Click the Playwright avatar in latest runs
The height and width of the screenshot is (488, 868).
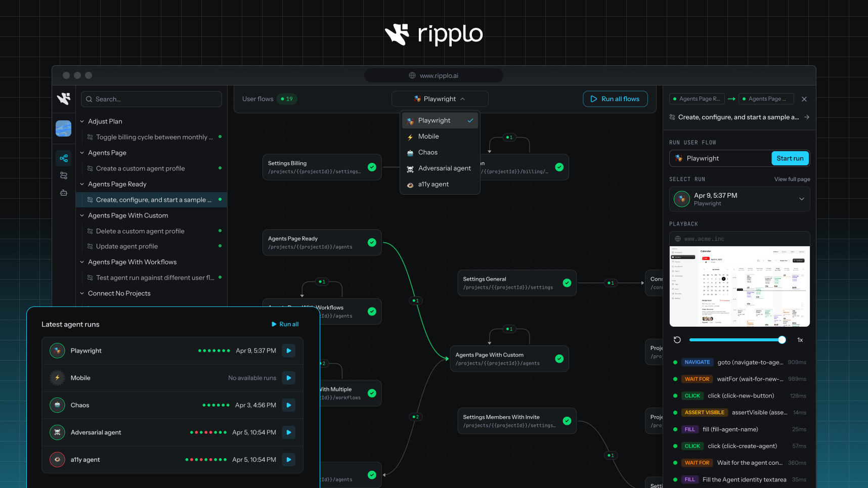click(57, 350)
